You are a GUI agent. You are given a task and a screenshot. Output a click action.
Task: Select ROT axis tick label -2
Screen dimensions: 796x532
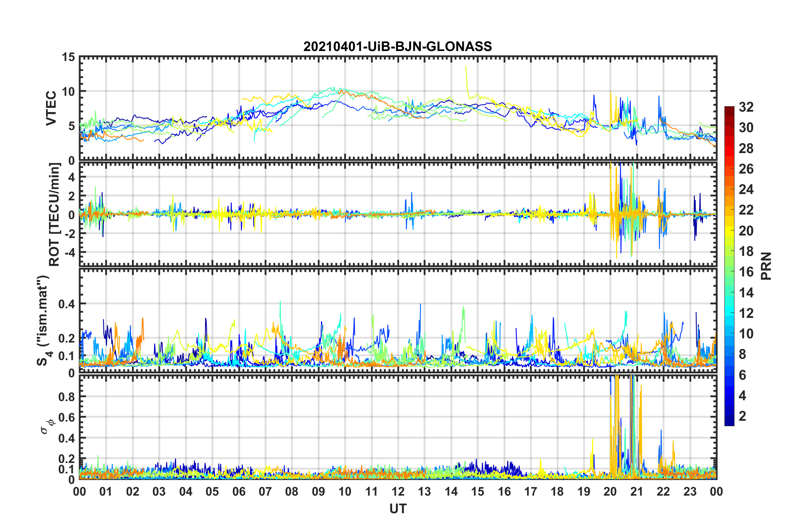(x=69, y=234)
